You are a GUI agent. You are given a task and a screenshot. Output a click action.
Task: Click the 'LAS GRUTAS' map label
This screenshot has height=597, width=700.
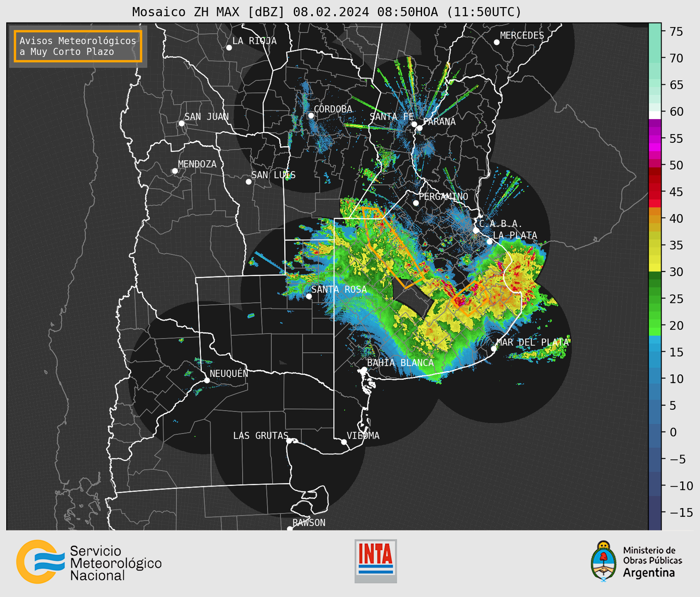pyautogui.click(x=261, y=436)
